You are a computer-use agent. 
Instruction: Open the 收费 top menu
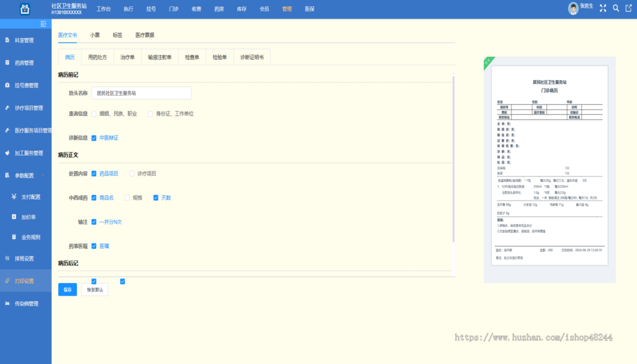coord(196,9)
